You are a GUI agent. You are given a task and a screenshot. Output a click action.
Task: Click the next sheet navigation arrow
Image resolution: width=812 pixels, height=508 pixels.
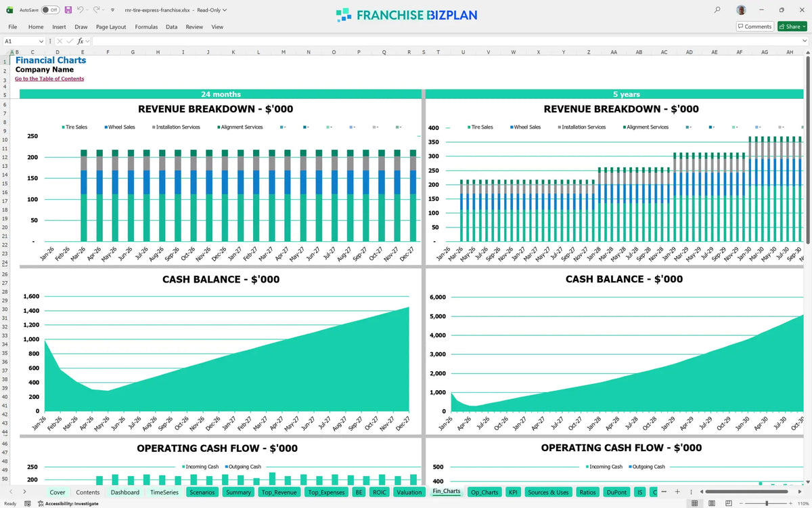pyautogui.click(x=24, y=492)
